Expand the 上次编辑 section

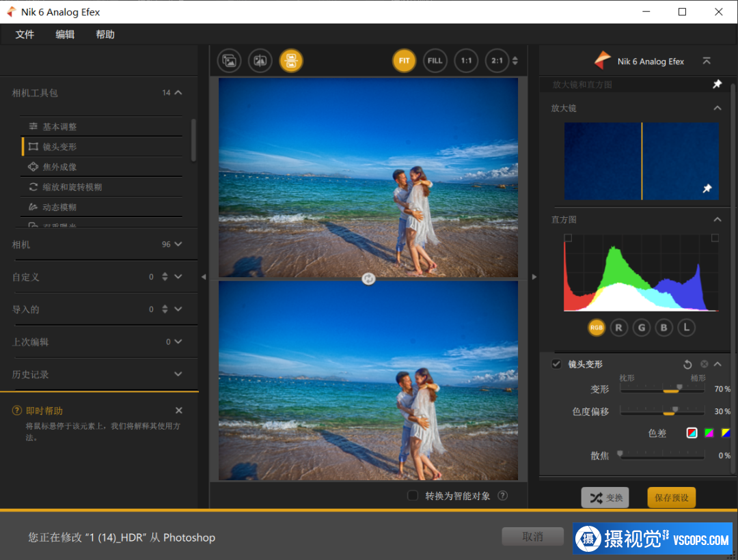click(178, 341)
